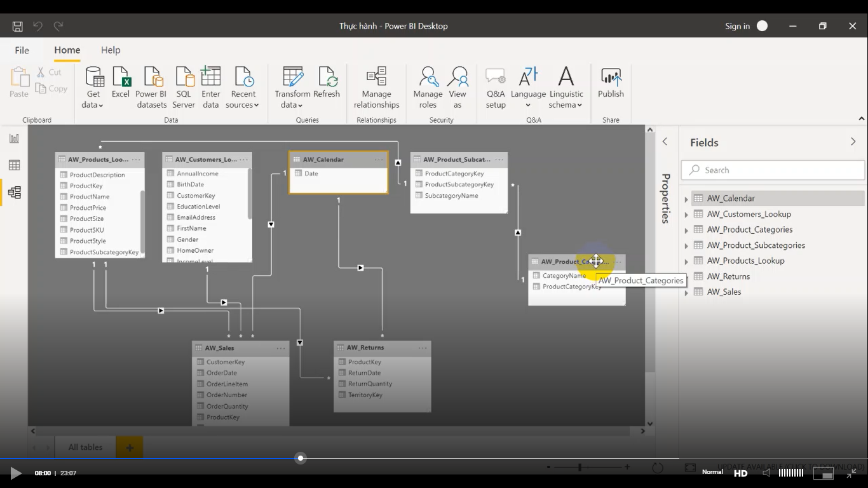Select the Home ribbon tab
The image size is (868, 488).
point(67,50)
